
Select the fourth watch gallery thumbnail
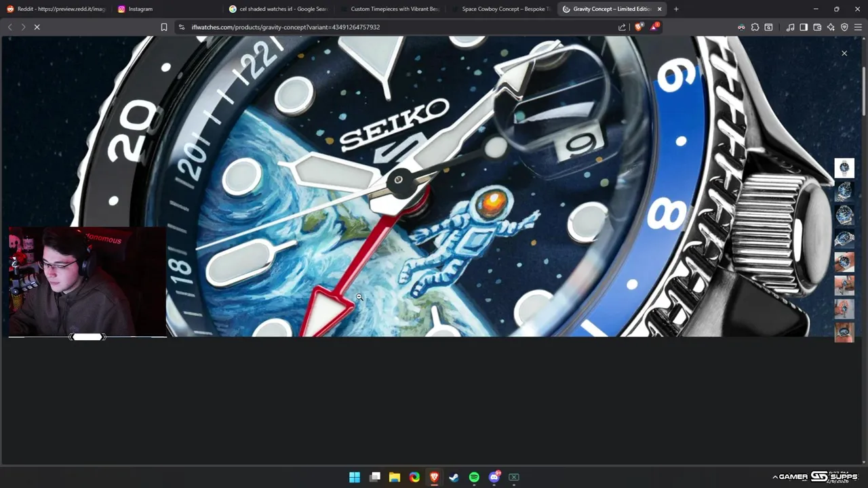(844, 239)
